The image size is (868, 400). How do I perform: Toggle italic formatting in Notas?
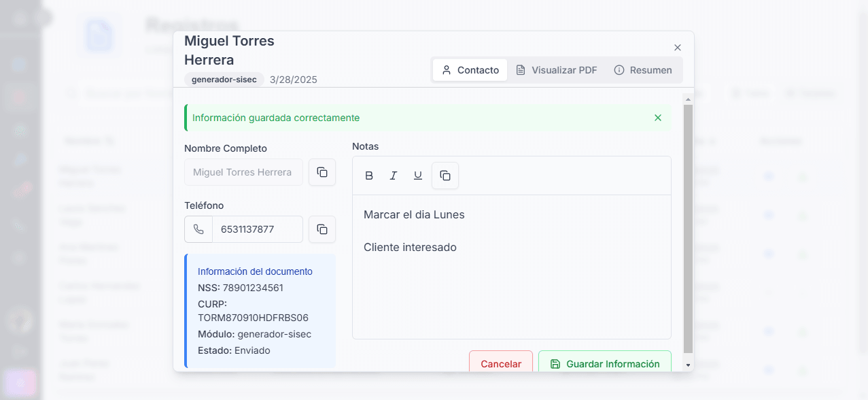click(x=393, y=176)
